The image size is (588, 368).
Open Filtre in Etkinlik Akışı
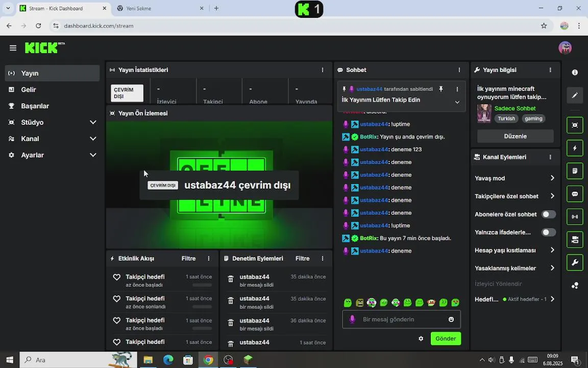[189, 258]
